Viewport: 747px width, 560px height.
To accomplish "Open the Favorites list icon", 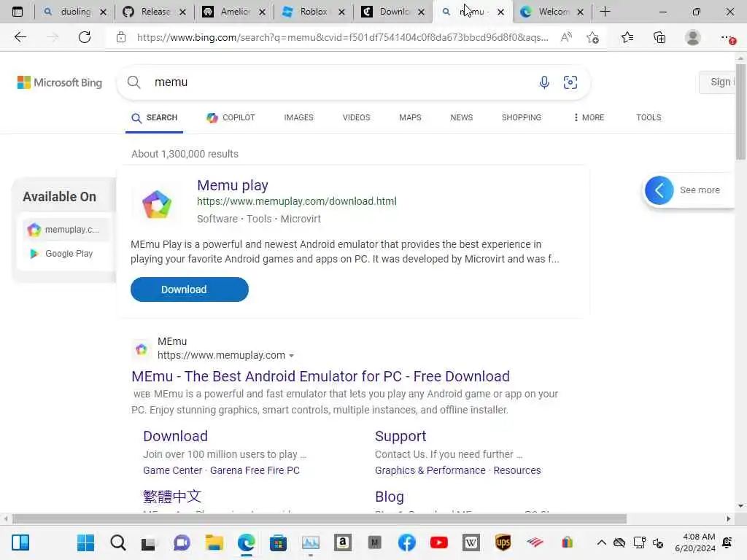I will pyautogui.click(x=627, y=37).
